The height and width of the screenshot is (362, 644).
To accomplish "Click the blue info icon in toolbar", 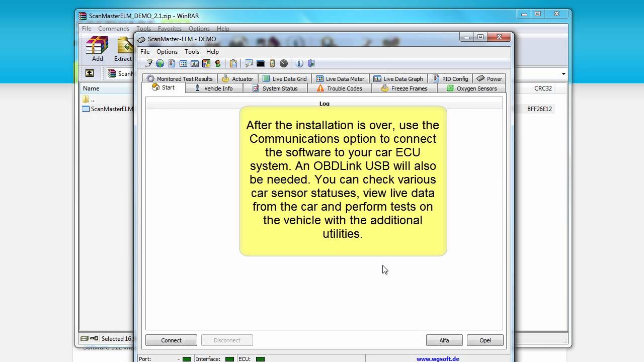I will click(299, 63).
